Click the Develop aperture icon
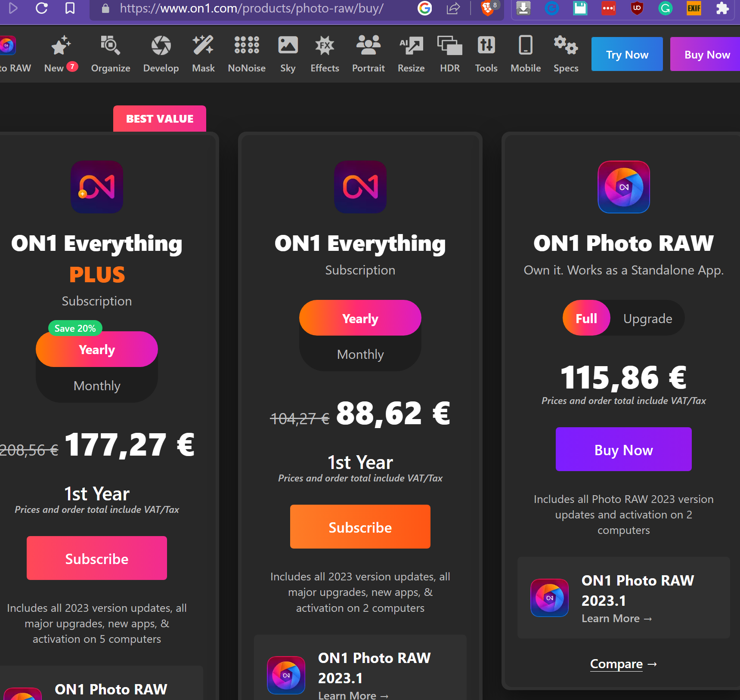The image size is (740, 700). (161, 46)
